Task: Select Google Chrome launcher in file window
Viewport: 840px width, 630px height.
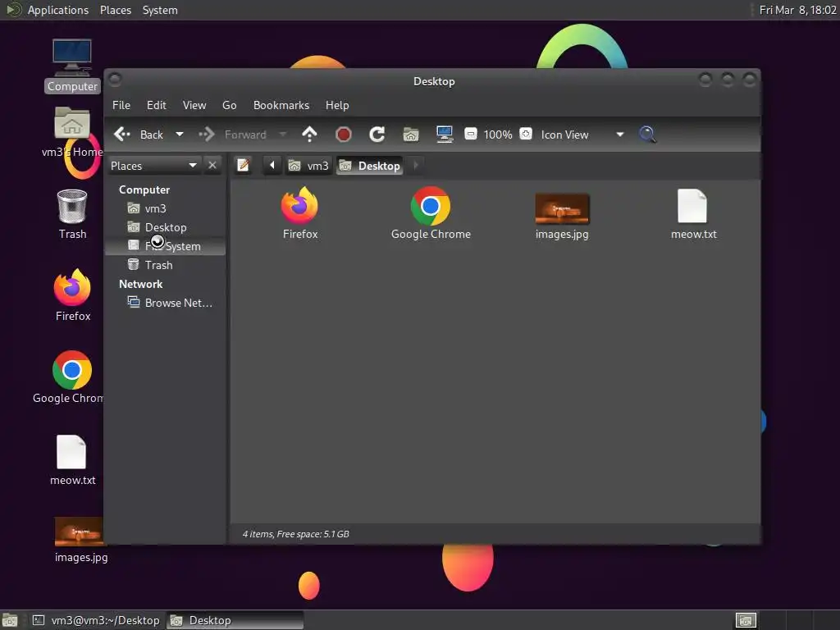Action: click(431, 213)
